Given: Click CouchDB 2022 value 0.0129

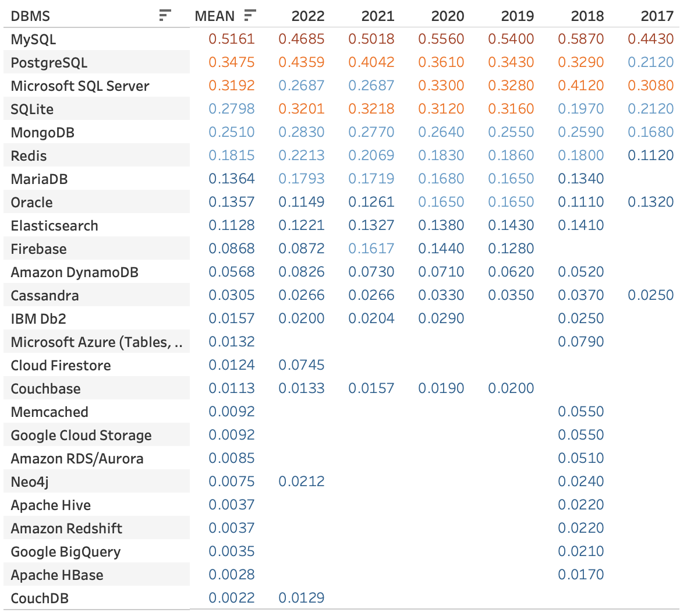Looking at the screenshot, I should [302, 597].
